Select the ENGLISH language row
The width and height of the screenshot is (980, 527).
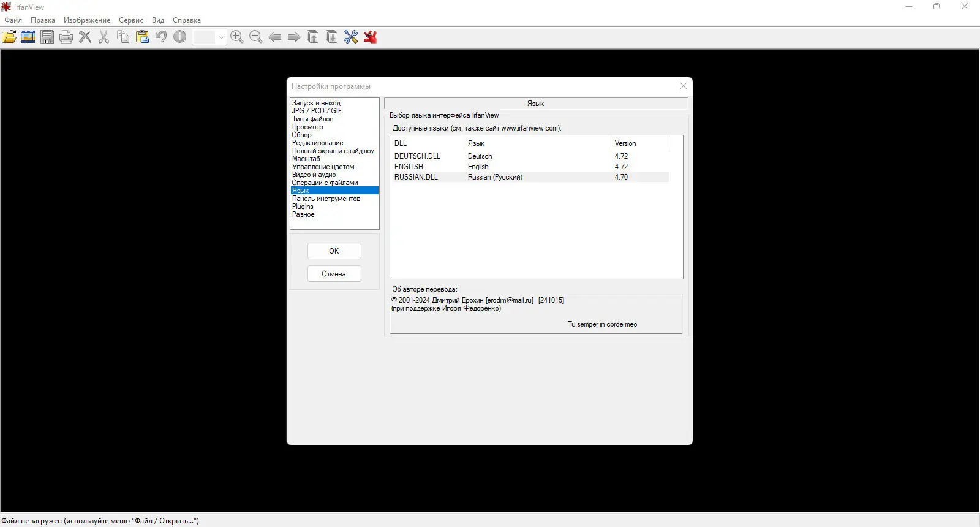(530, 167)
